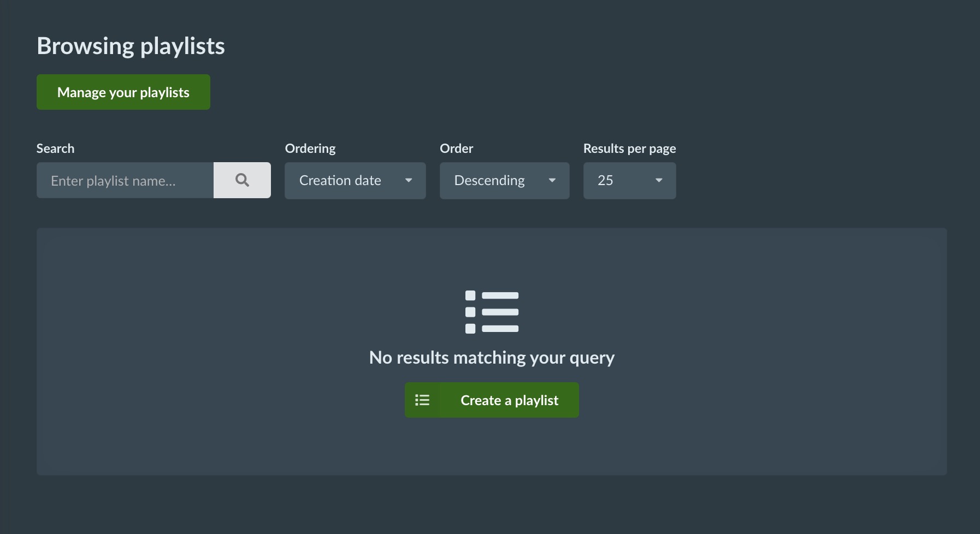The image size is (980, 534).
Task: Click the Order label text
Action: click(x=456, y=149)
